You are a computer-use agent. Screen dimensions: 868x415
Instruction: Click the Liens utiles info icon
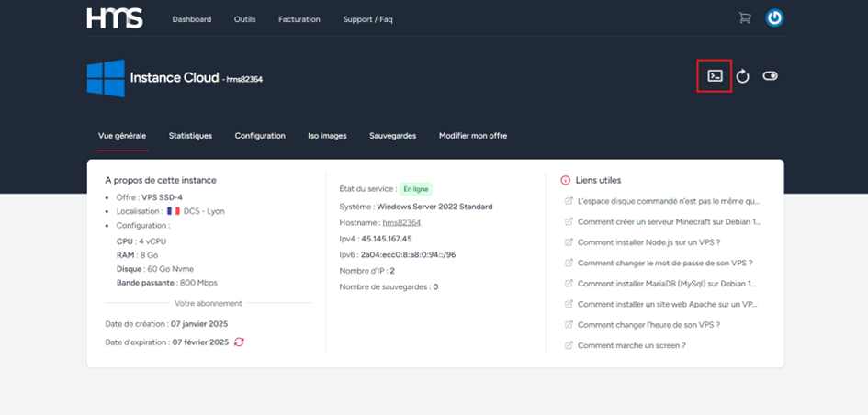click(x=565, y=180)
